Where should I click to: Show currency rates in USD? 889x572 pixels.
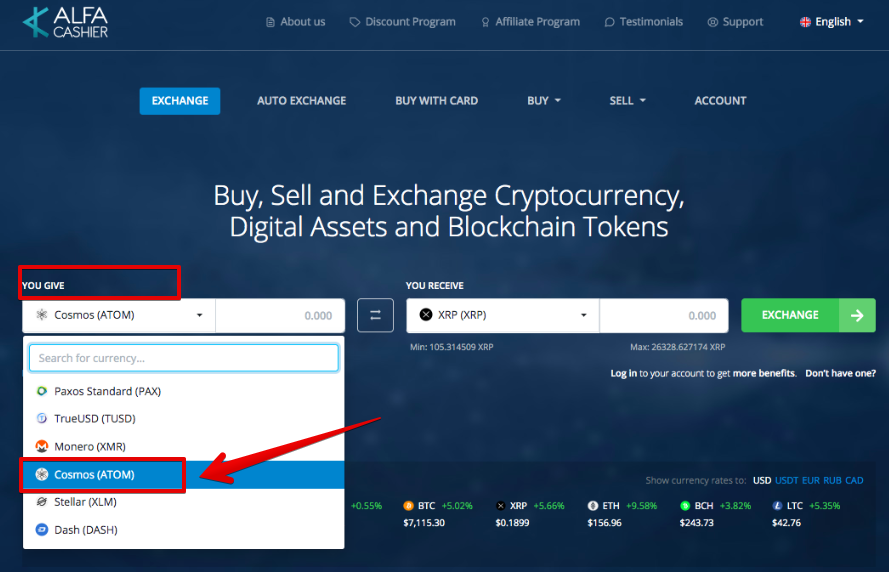point(762,480)
